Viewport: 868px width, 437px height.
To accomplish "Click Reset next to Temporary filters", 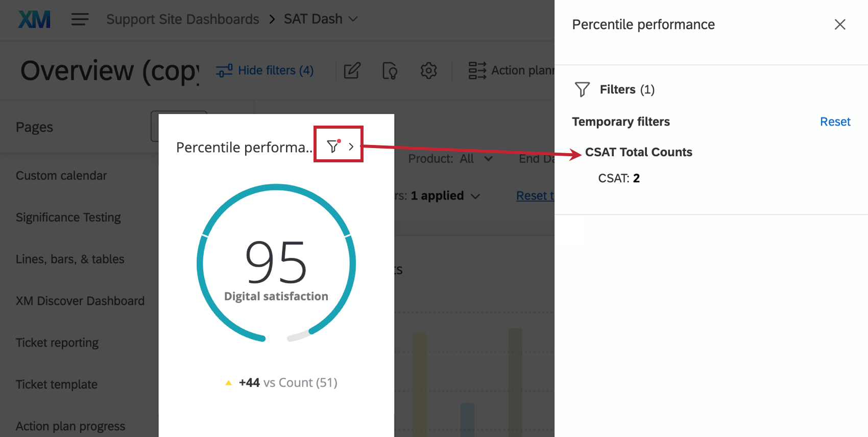I will (x=835, y=122).
